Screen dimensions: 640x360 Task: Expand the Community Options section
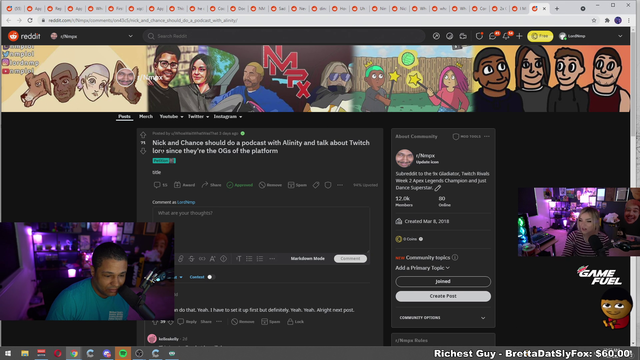443,318
